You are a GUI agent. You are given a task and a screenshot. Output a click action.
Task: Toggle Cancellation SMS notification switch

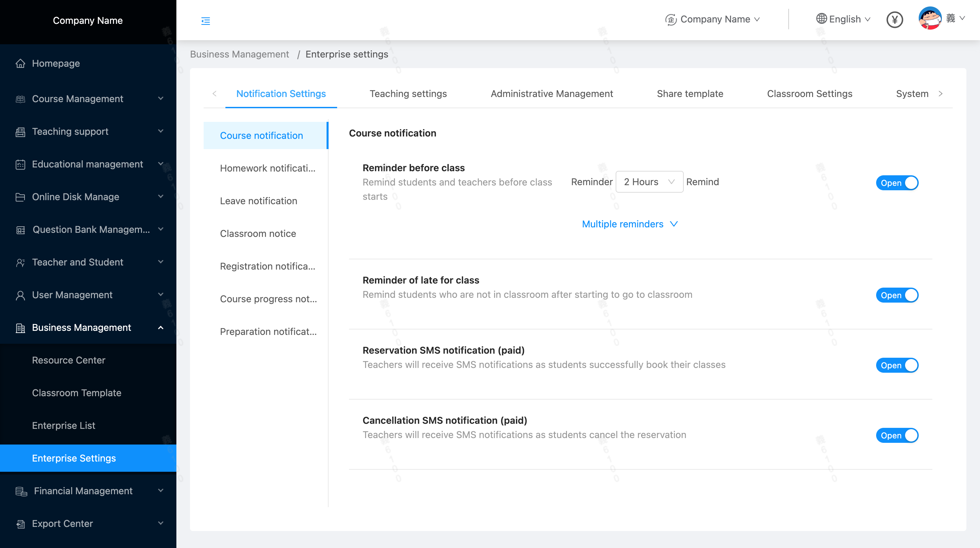point(897,435)
